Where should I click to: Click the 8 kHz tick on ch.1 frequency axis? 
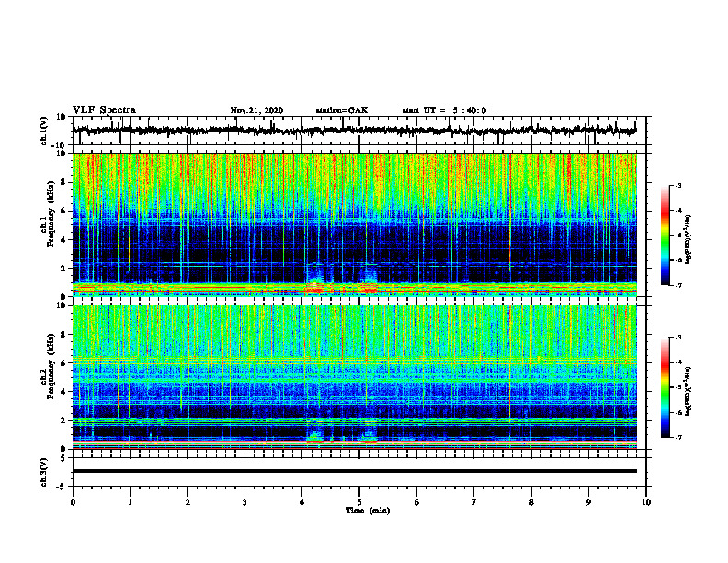click(x=64, y=182)
